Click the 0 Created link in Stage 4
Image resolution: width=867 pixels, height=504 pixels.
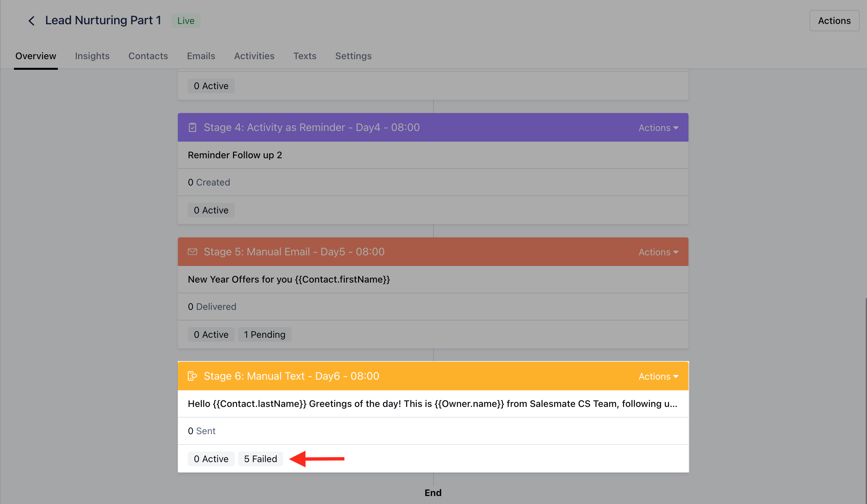209,182
